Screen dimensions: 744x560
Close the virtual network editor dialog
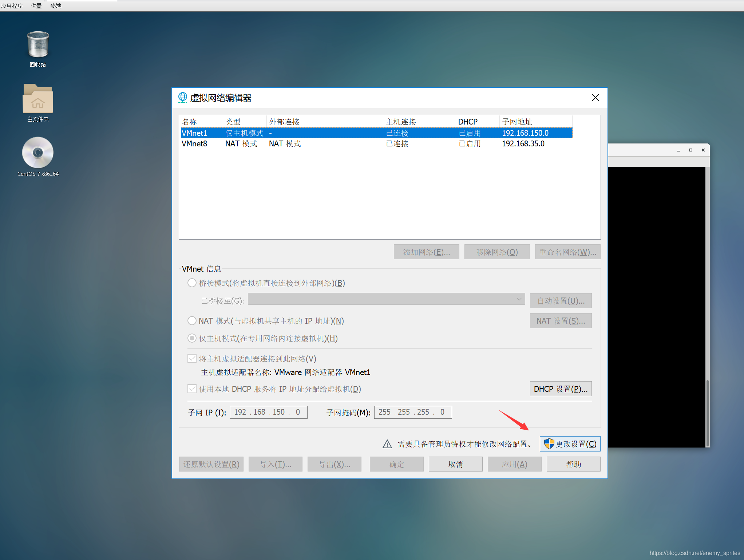tap(595, 98)
